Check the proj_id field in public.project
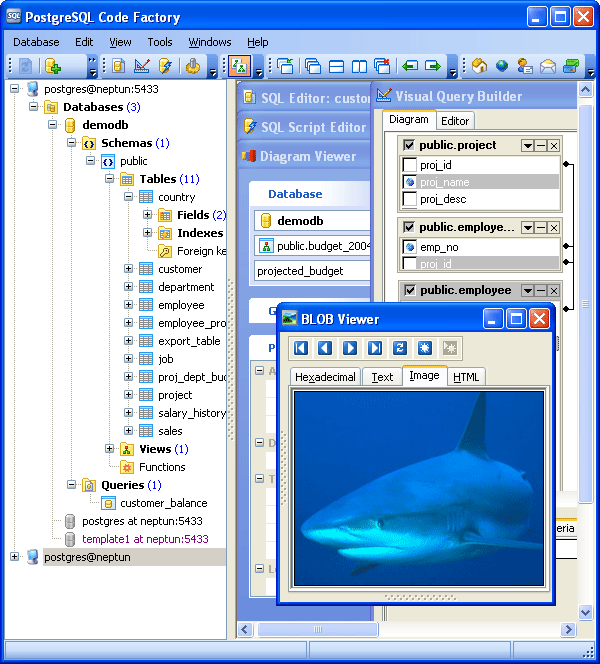 pyautogui.click(x=409, y=165)
